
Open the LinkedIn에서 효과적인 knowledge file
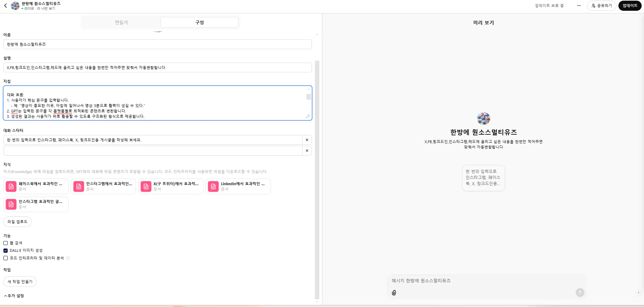pos(238,186)
